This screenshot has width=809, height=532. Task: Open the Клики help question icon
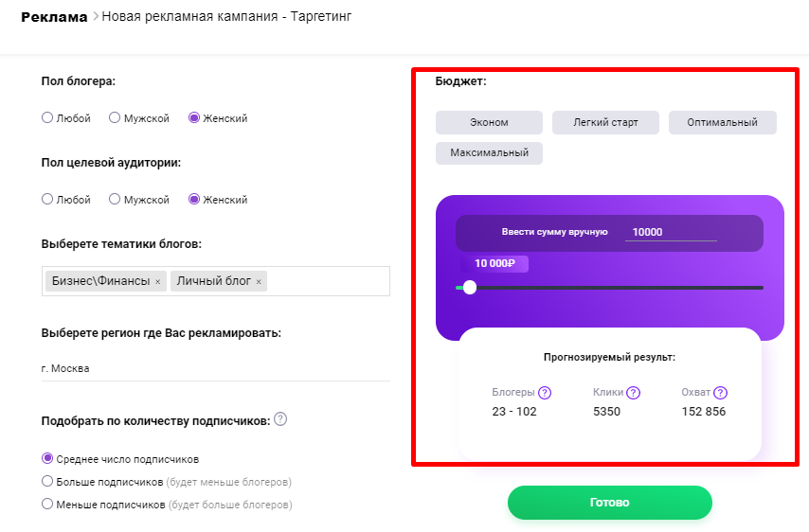click(x=633, y=393)
